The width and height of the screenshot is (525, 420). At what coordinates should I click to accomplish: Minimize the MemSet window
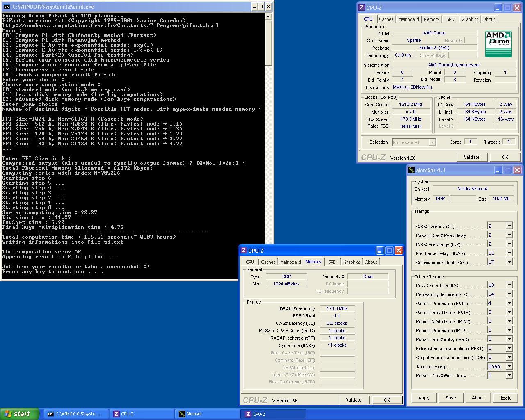(498, 170)
